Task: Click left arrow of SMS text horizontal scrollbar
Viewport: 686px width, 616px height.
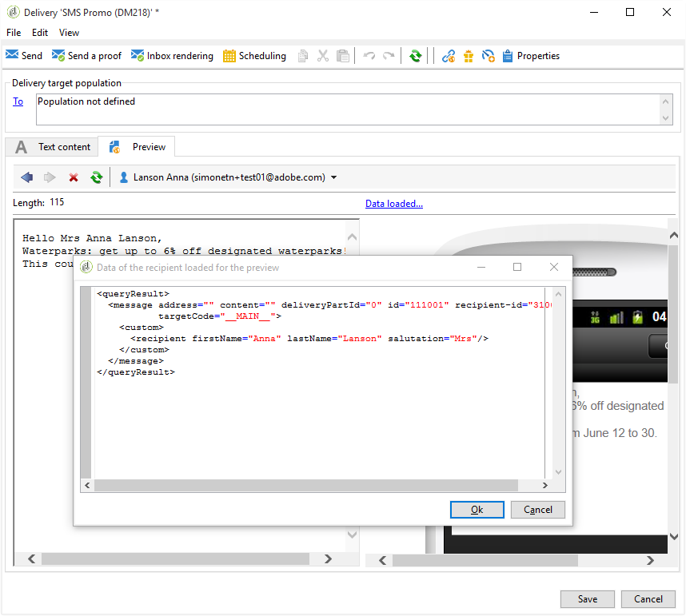Action: (32, 558)
